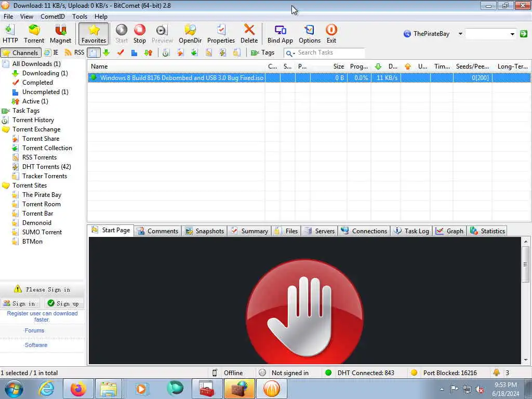Filter by downloading tasks green arrow icon

(x=107, y=52)
